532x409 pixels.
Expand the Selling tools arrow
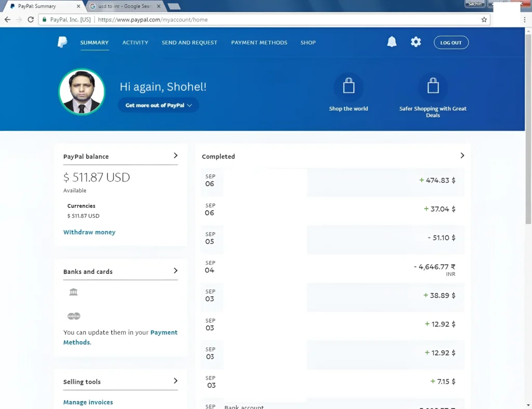(x=176, y=381)
